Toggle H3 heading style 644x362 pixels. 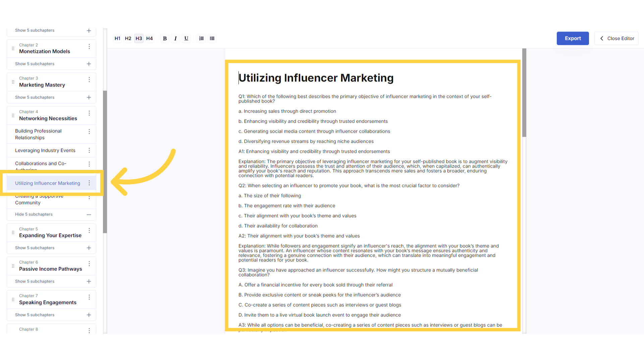click(x=139, y=38)
